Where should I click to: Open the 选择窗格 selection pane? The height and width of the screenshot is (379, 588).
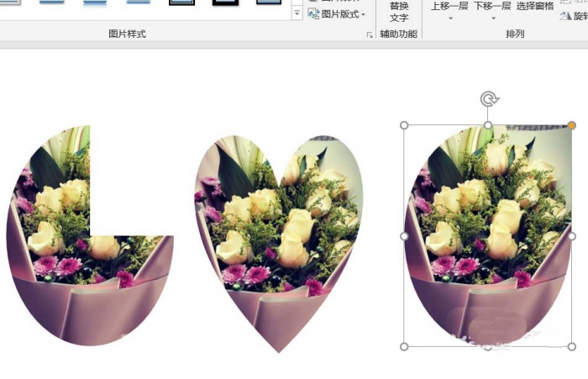point(535,6)
